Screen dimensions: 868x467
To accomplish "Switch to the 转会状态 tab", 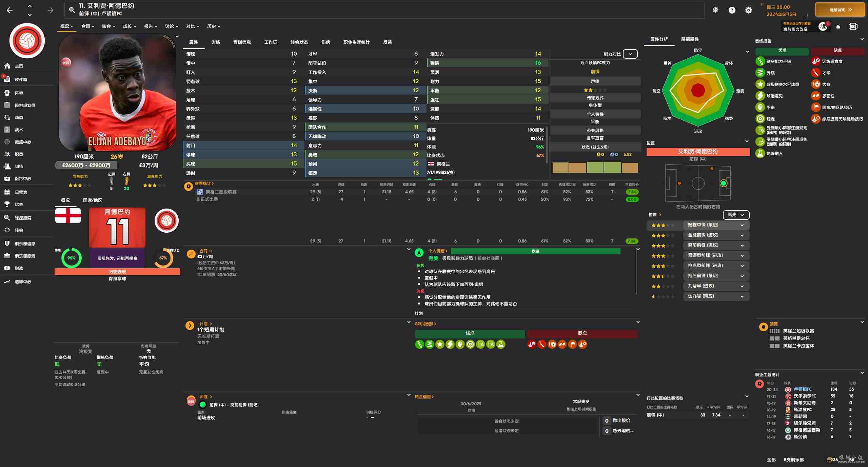I will click(299, 42).
